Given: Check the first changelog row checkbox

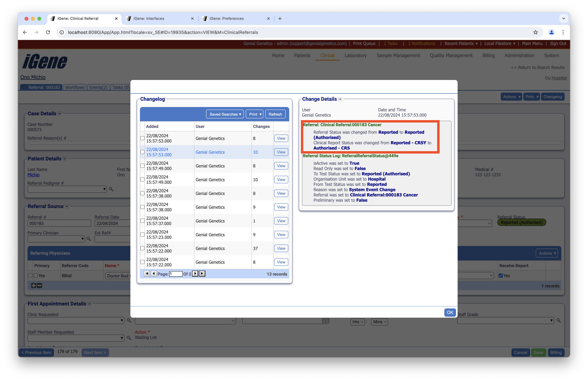Looking at the screenshot, I should point(142,138).
